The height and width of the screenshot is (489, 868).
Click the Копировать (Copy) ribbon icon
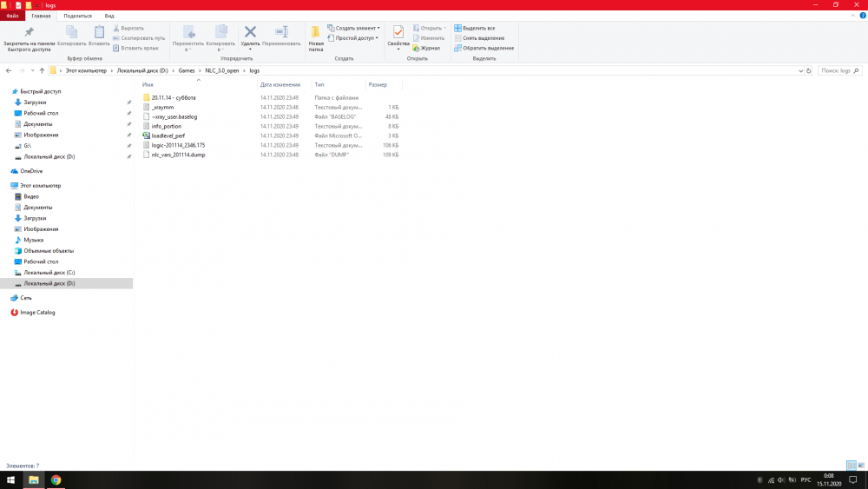(x=71, y=32)
